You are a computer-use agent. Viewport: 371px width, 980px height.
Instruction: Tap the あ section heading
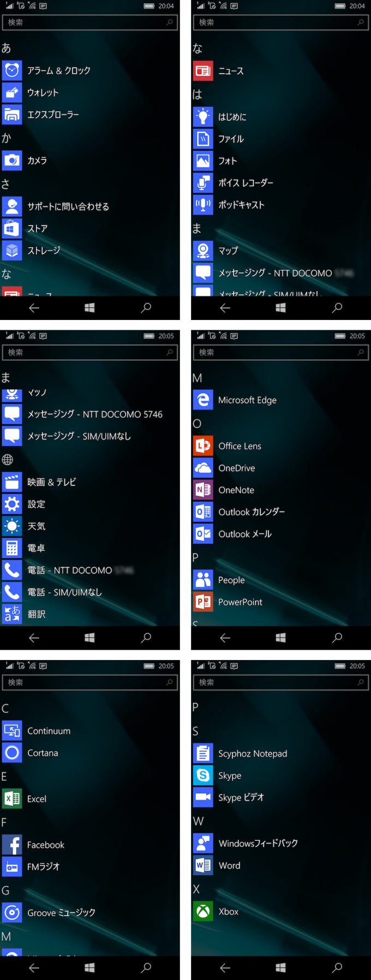pyautogui.click(x=6, y=48)
